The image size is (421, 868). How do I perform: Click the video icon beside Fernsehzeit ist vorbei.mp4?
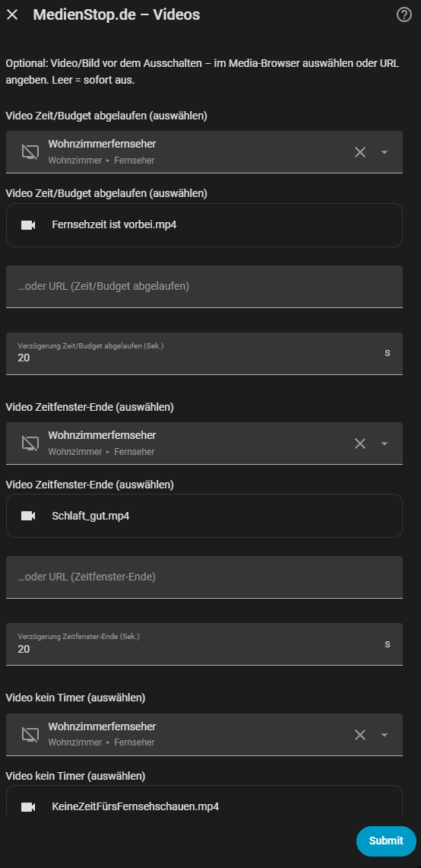click(x=28, y=224)
